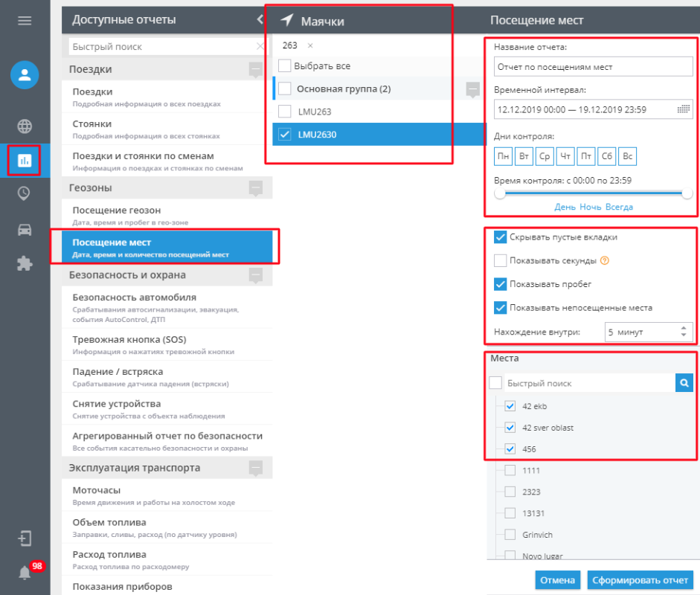Image resolution: width=700 pixels, height=595 pixels.
Task: Select the Стоянки report item
Action: [167, 129]
